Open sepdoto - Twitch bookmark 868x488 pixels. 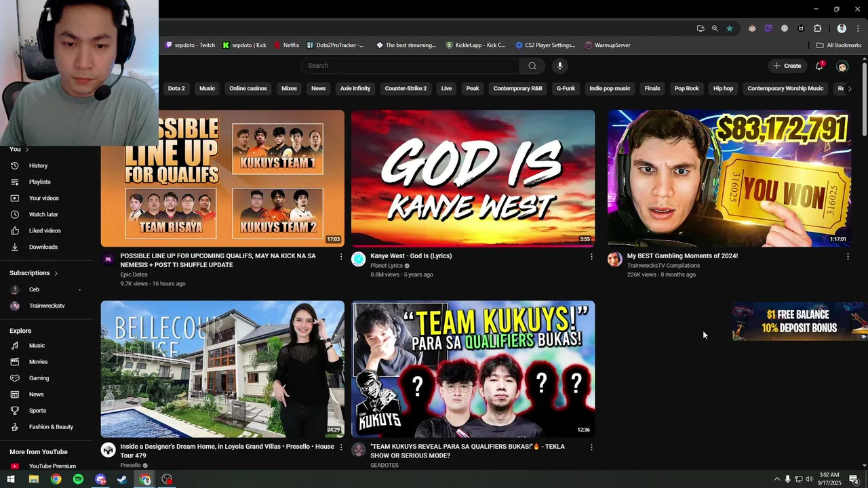coord(190,45)
